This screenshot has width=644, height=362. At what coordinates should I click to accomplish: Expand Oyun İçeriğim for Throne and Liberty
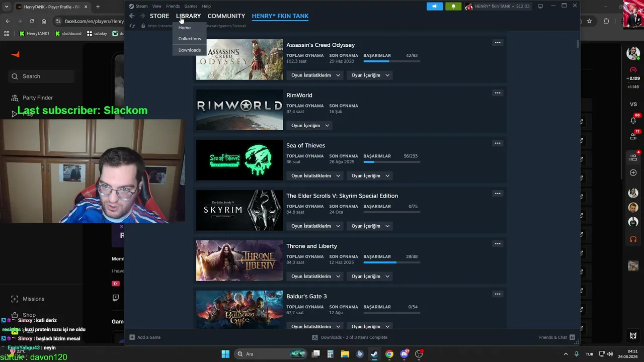pos(371,277)
